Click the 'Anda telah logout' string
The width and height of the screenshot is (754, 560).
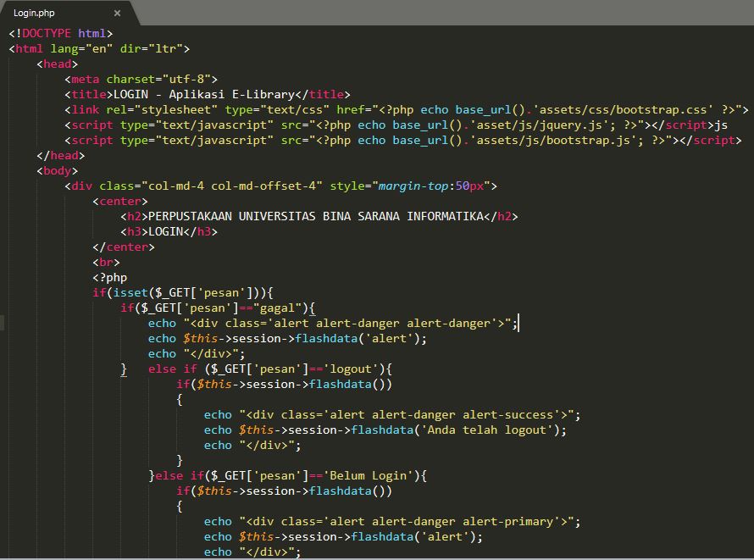pyautogui.click(x=486, y=430)
